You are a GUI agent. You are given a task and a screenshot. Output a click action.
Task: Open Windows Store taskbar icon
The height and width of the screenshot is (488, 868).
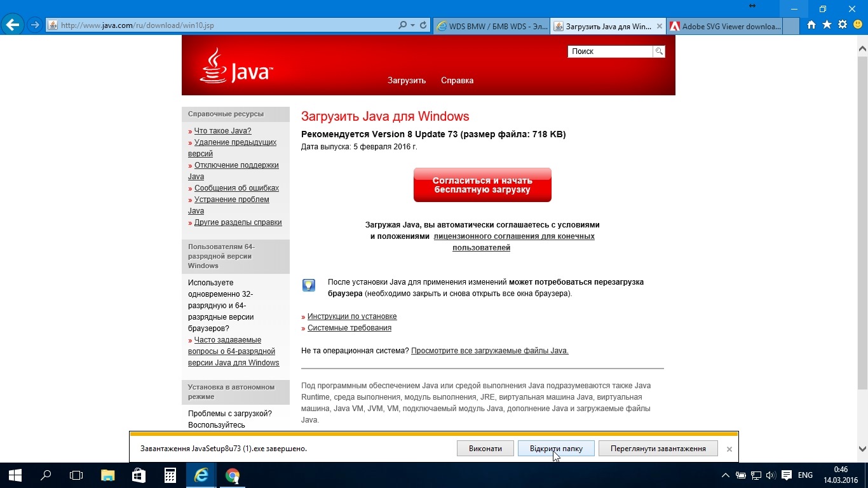[139, 475]
